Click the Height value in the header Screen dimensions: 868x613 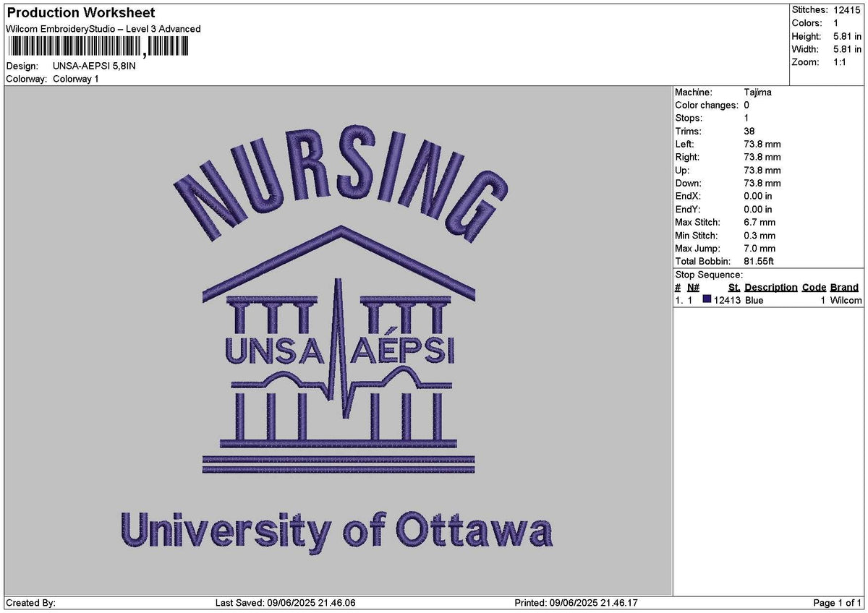[848, 36]
